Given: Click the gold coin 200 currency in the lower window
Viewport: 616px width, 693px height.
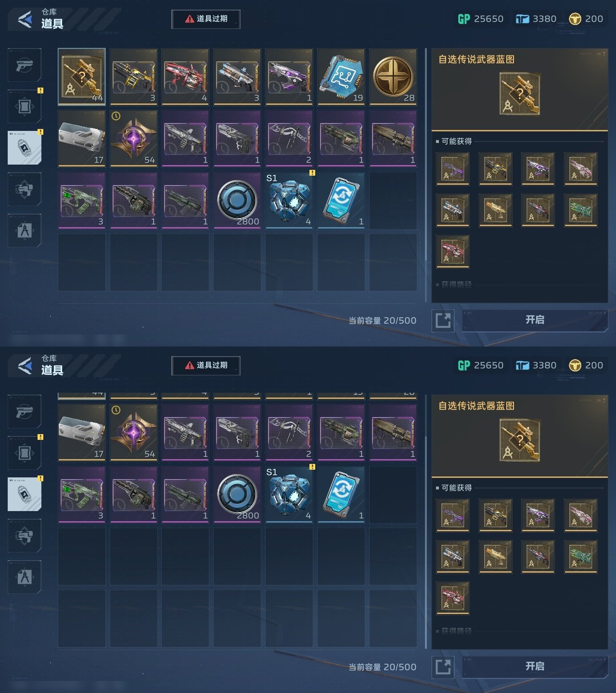Looking at the screenshot, I should [x=586, y=365].
